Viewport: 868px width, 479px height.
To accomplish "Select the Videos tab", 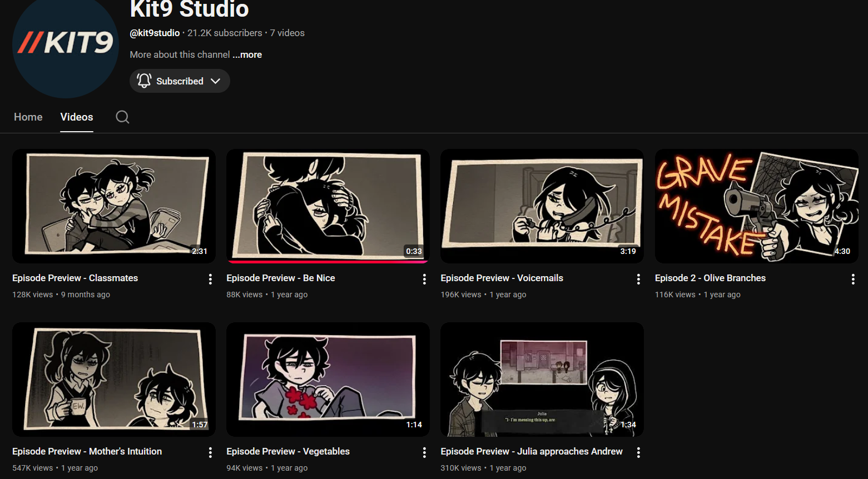I will pos(77,117).
